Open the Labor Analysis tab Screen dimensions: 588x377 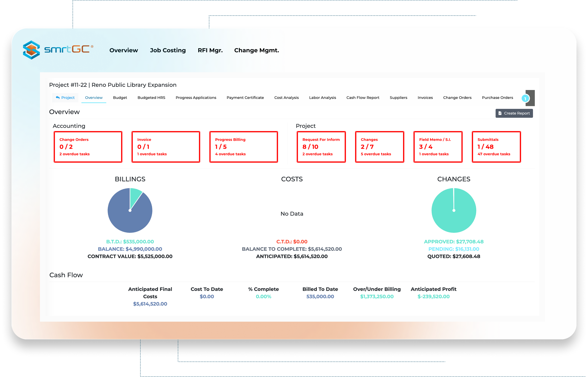click(322, 97)
